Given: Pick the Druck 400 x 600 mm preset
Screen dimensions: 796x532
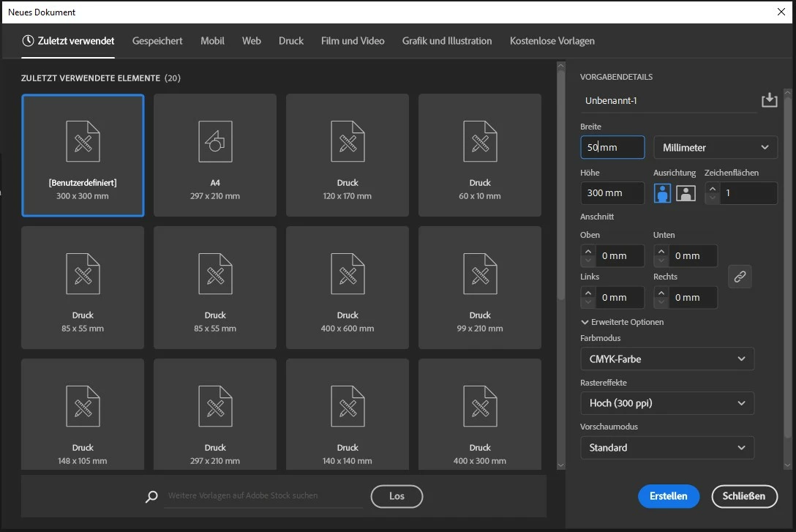Looking at the screenshot, I should 348,288.
